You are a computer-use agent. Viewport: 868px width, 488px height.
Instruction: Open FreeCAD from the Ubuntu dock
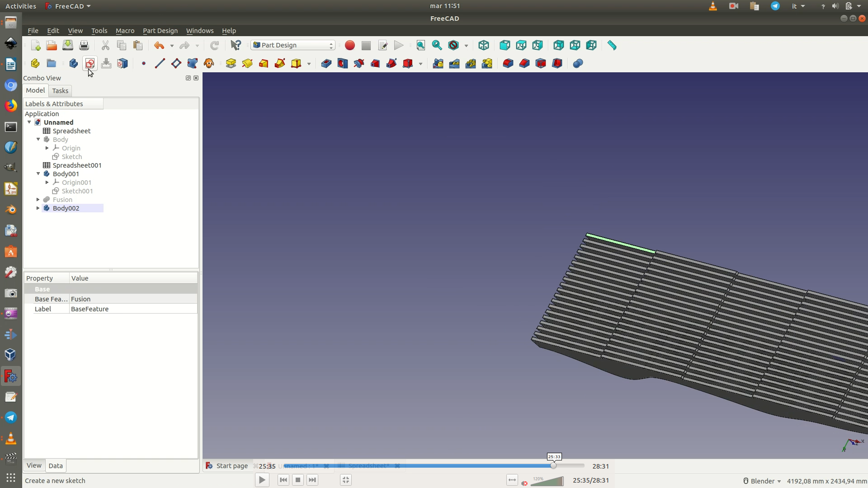coord(11,376)
